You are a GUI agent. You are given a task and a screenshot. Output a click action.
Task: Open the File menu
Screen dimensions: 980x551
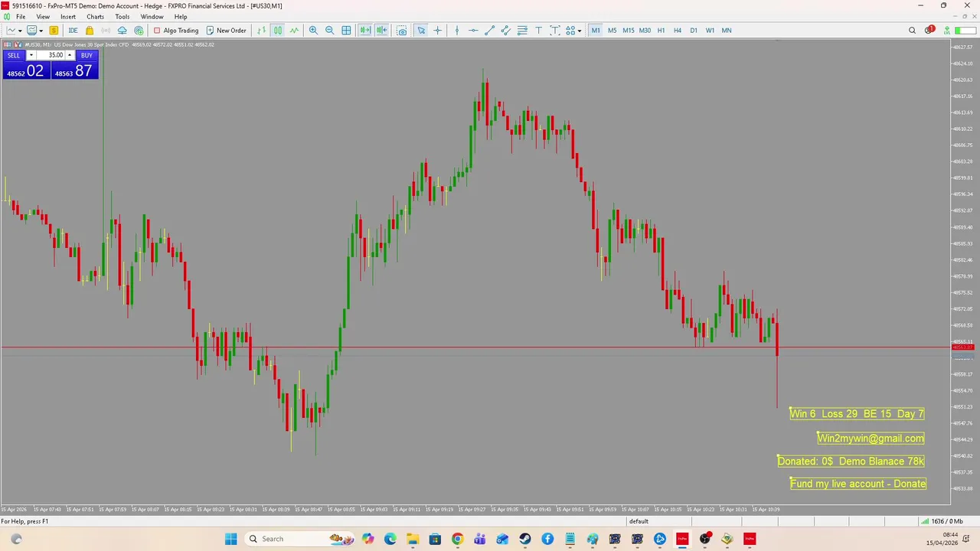(21, 17)
